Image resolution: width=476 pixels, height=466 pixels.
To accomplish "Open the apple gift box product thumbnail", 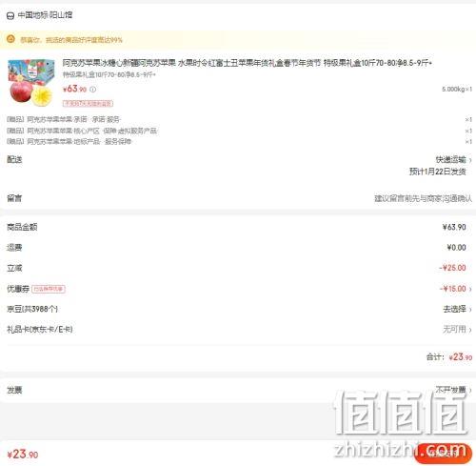I will pyautogui.click(x=31, y=83).
